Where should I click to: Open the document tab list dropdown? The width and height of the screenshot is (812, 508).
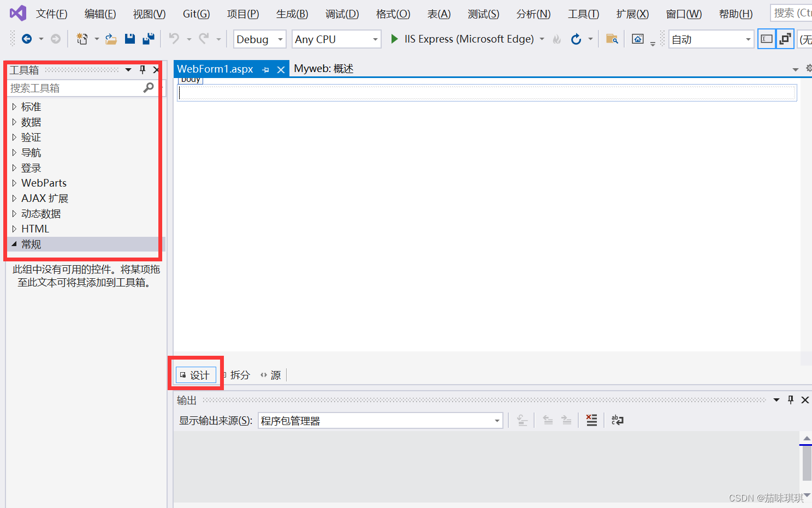tap(796, 69)
